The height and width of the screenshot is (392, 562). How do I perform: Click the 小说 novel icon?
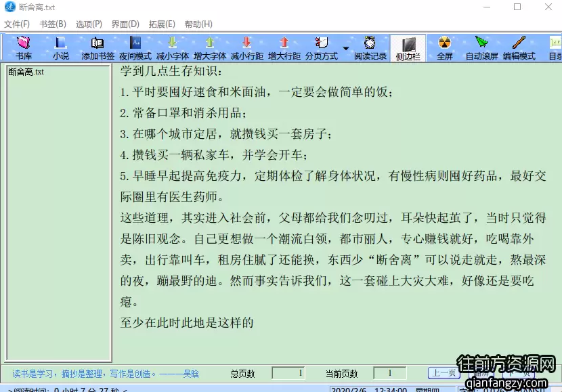tap(60, 48)
